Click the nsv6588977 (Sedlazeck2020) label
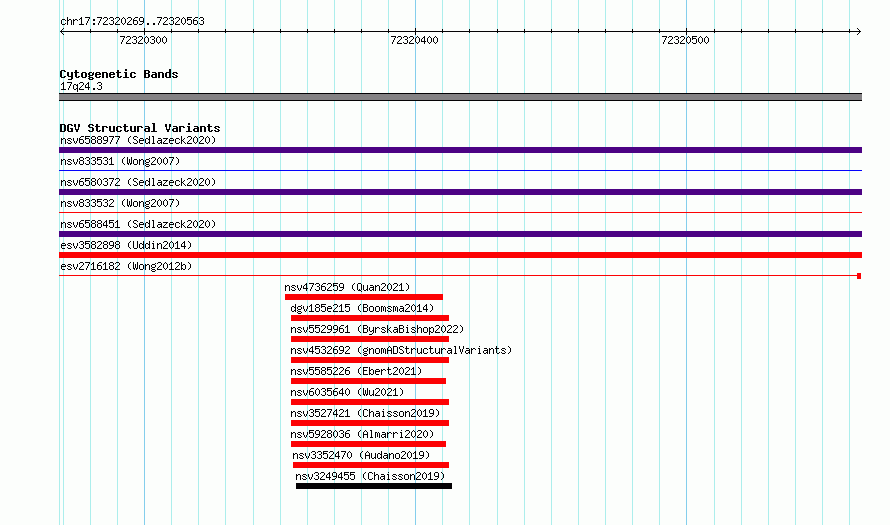Viewport: 890px width, 525px height. (138, 140)
